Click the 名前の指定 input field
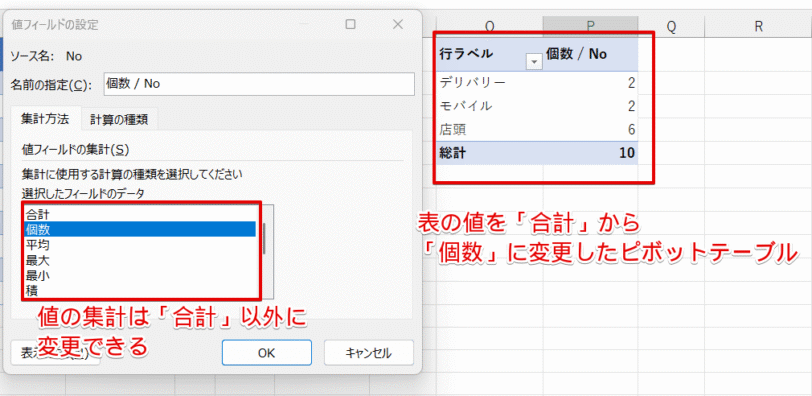812x396 pixels. tap(259, 84)
